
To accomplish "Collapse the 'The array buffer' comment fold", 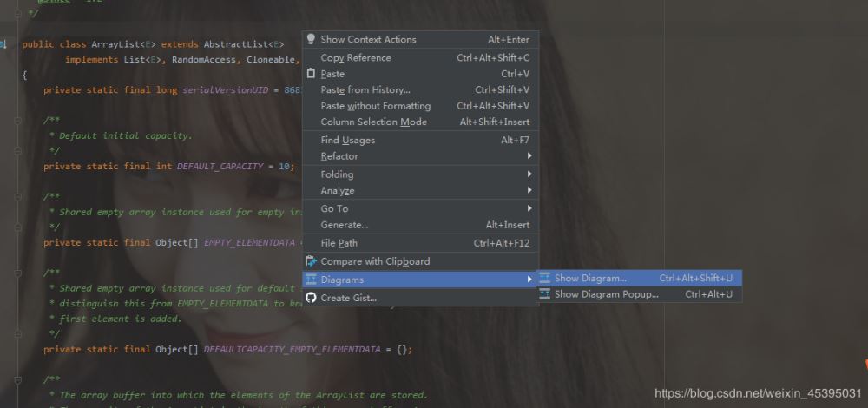I will coord(17,380).
